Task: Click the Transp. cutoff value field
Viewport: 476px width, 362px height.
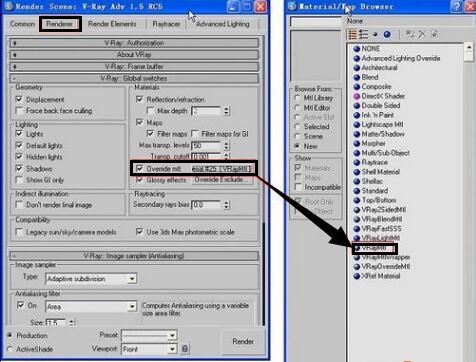Action: click(206, 156)
